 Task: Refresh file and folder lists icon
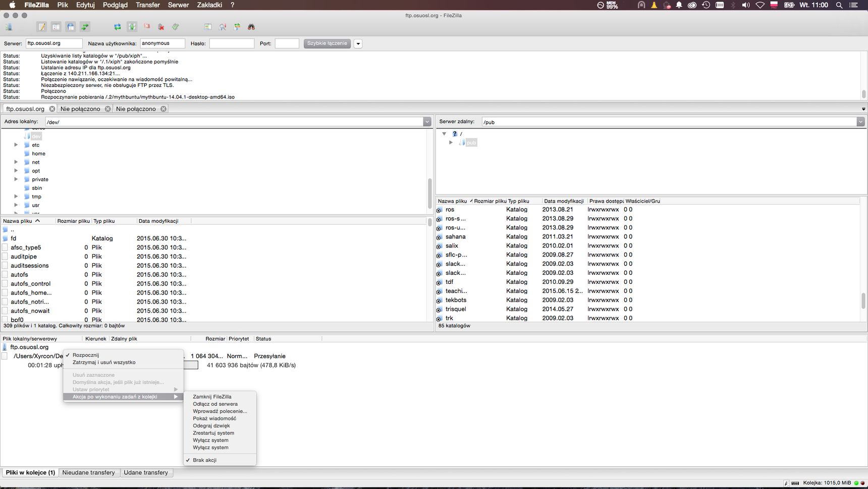(x=118, y=27)
